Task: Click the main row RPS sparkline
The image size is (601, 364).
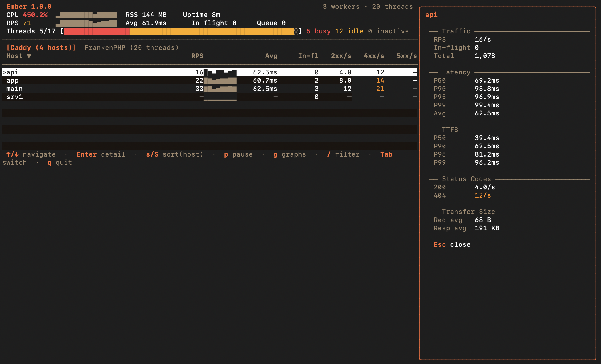Action: click(220, 89)
